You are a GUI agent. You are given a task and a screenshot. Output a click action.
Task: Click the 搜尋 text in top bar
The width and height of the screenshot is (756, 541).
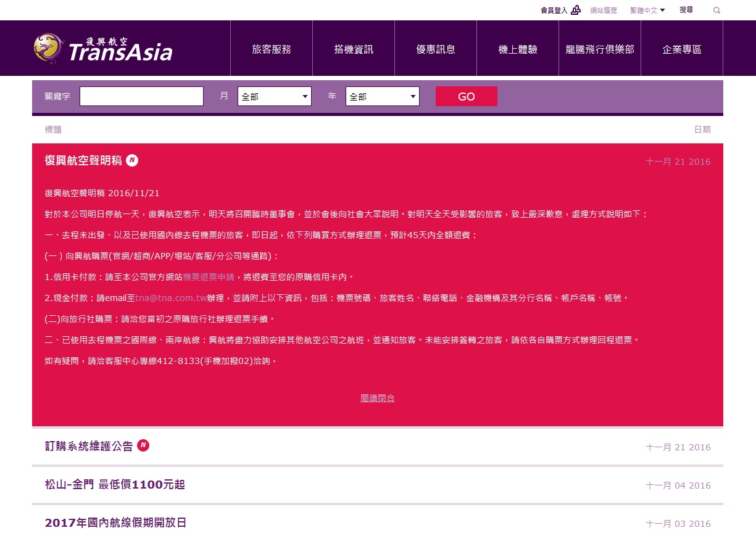pos(686,10)
